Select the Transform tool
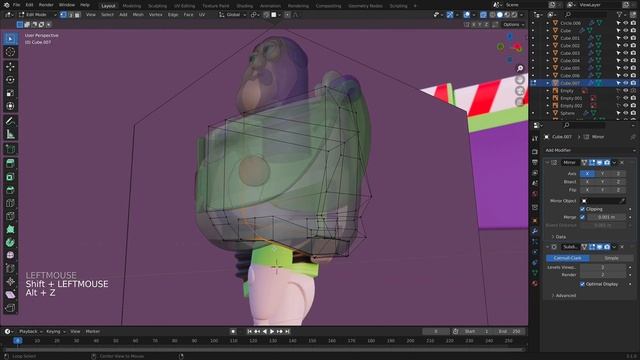Viewport: 640px width, 360px height. pos(11,106)
